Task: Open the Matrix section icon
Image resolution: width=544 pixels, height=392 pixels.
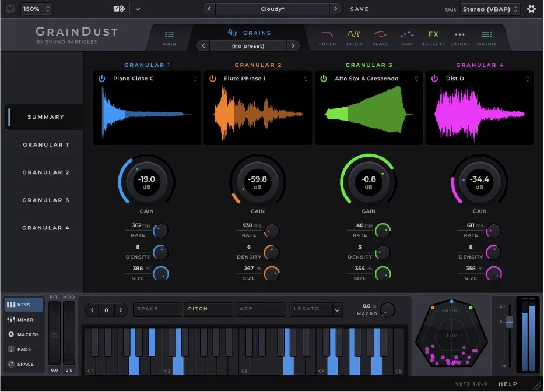Action: coord(486,38)
